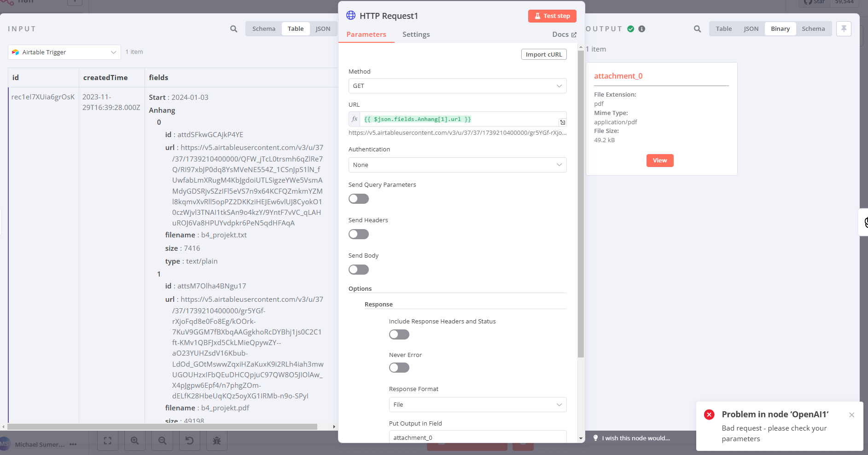Toggle the Never Error switch
The width and height of the screenshot is (868, 455).
pyautogui.click(x=399, y=368)
